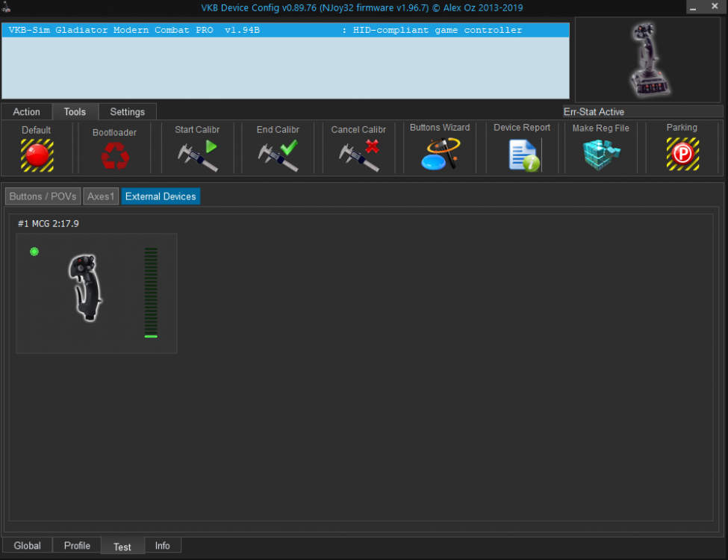Launch the Bootloader recycle icon

(x=115, y=155)
